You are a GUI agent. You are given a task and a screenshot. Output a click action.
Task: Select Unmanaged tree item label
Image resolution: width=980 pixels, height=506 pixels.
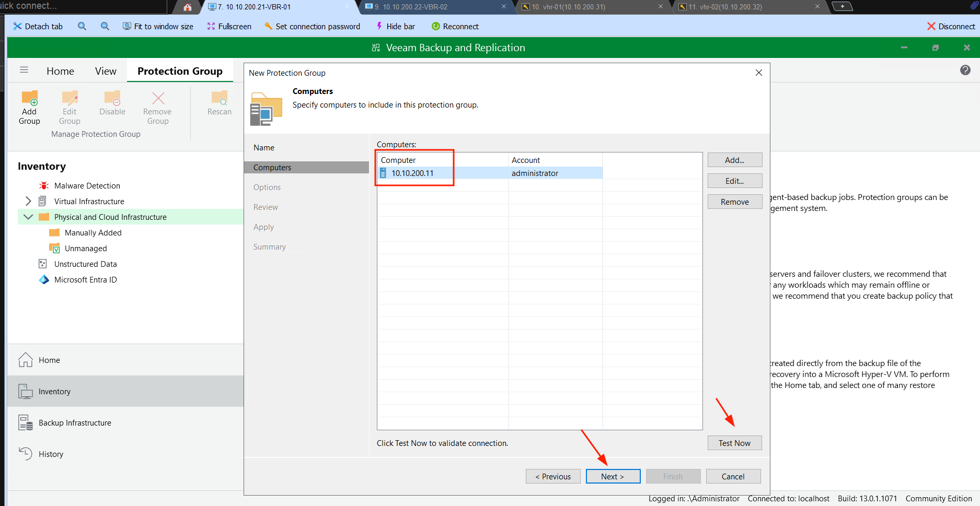click(x=86, y=248)
